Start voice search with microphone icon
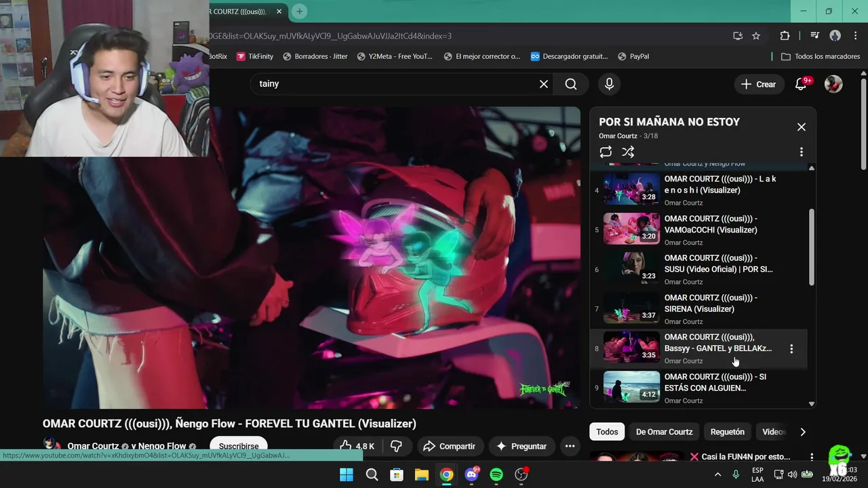Image resolution: width=868 pixels, height=488 pixels. 609,84
